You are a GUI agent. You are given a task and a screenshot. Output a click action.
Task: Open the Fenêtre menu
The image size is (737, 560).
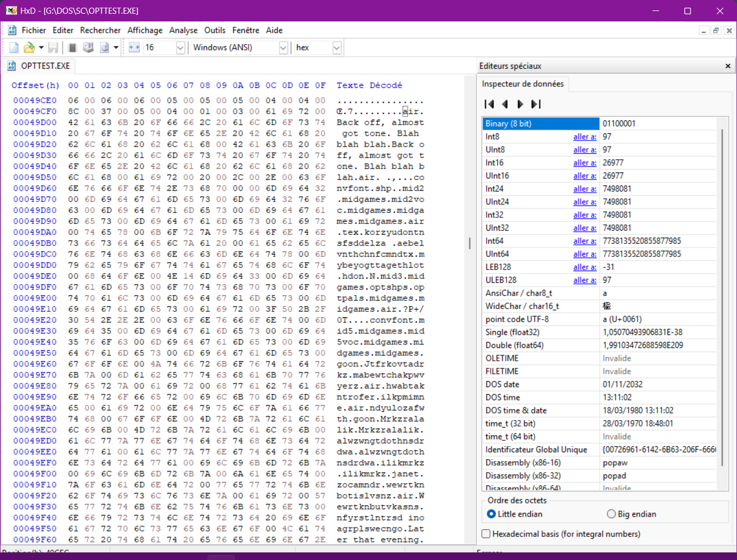[246, 30]
